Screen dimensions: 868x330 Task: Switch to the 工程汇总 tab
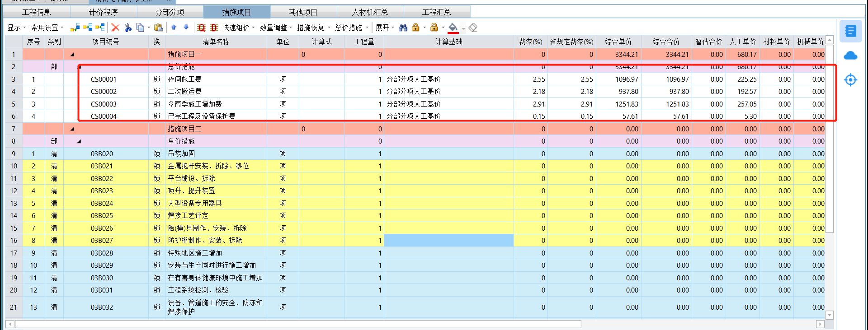click(x=437, y=12)
